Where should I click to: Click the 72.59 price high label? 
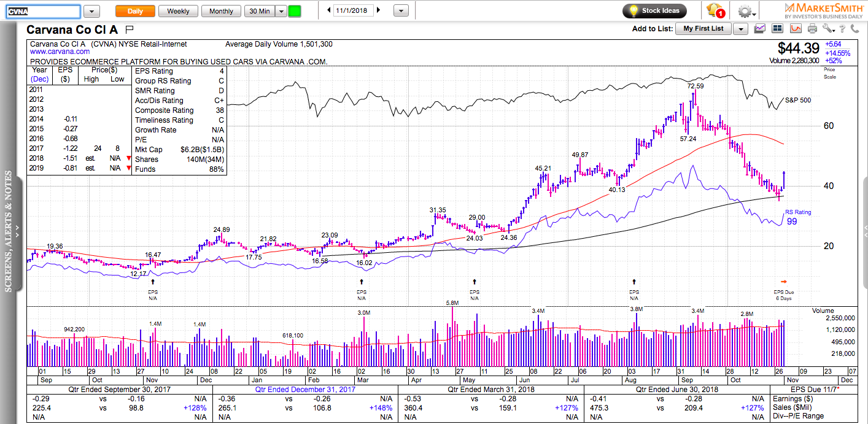pyautogui.click(x=696, y=86)
